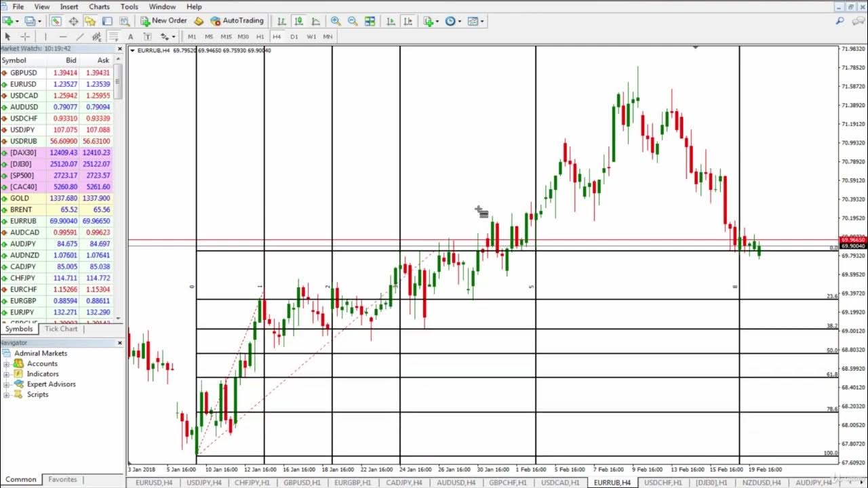The image size is (868, 488).
Task: Select the crosshair tool
Action: point(25,37)
